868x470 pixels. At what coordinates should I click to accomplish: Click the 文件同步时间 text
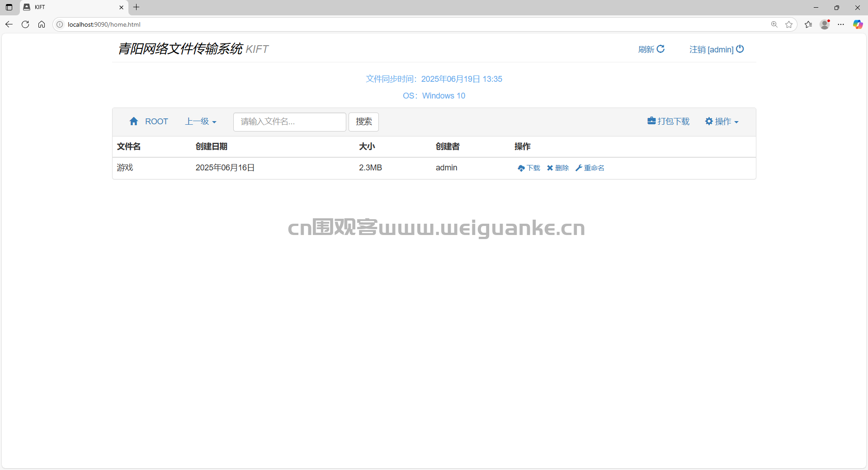click(x=434, y=79)
